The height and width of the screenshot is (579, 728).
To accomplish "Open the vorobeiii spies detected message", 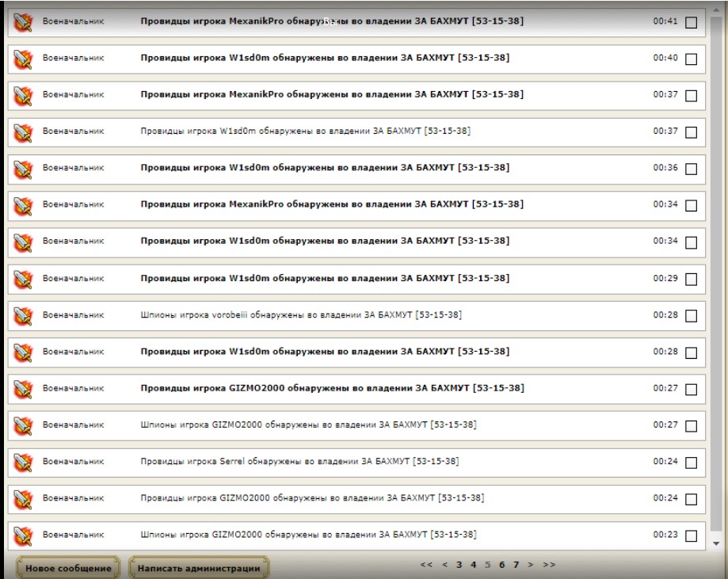I will click(300, 315).
